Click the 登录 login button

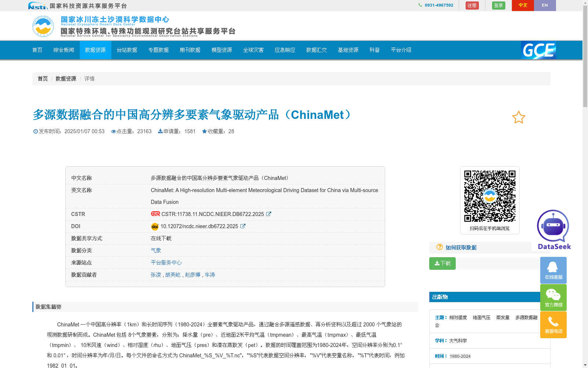coord(499,6)
